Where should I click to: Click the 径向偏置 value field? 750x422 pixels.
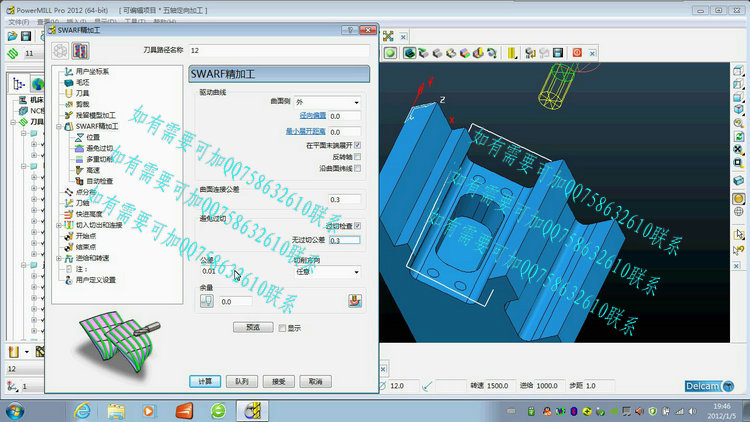click(x=344, y=116)
